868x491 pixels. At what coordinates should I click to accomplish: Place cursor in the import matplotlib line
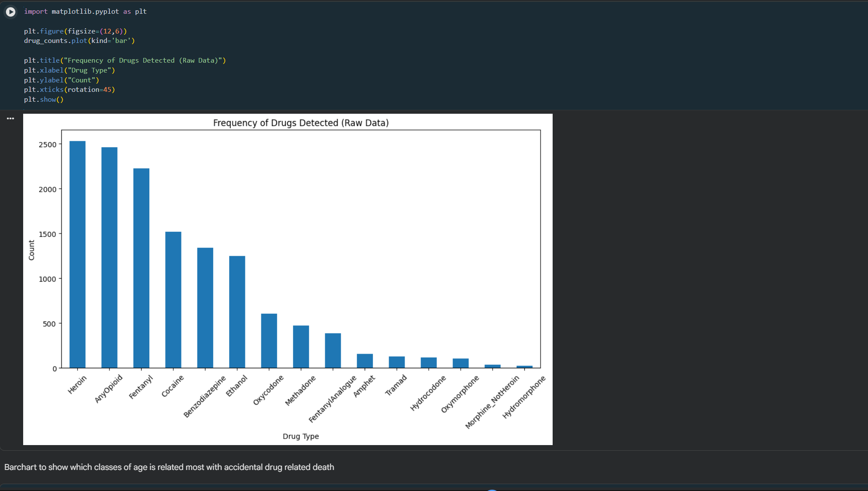click(x=85, y=12)
